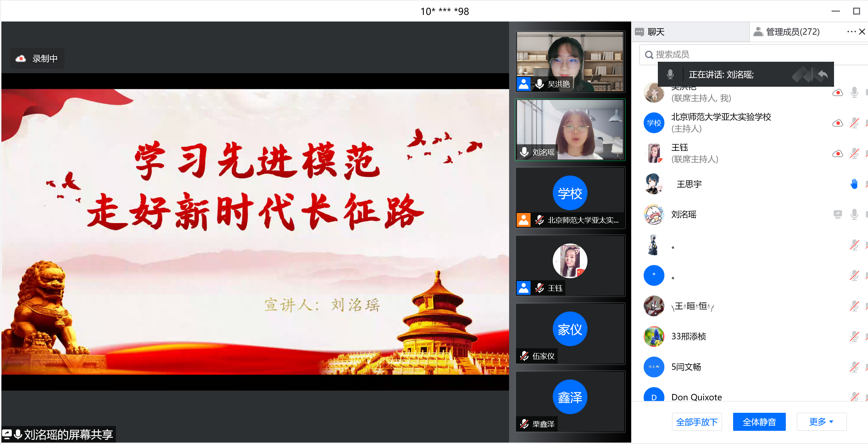
Task: Click the raised hand icon next to 王思宇
Action: coord(854,184)
